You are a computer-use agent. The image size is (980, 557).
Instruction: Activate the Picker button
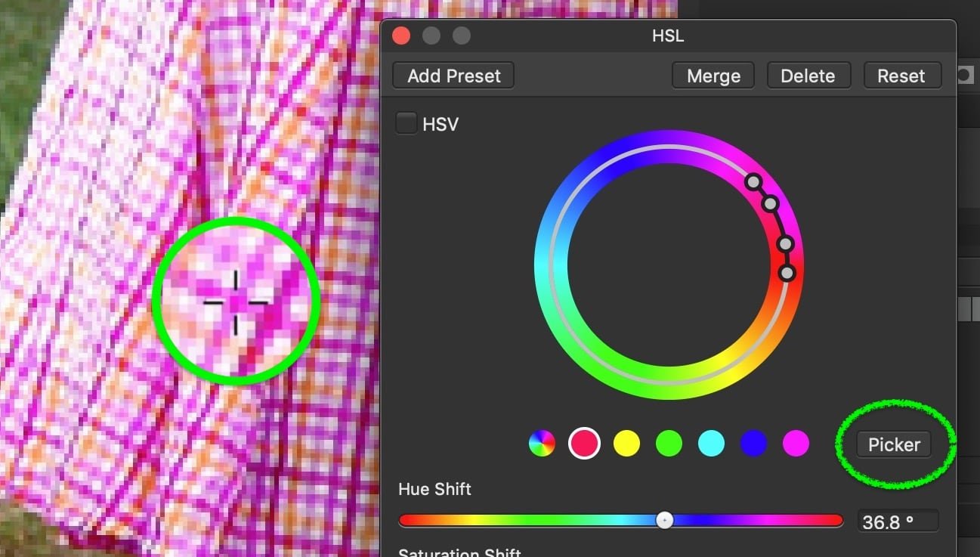(x=894, y=444)
